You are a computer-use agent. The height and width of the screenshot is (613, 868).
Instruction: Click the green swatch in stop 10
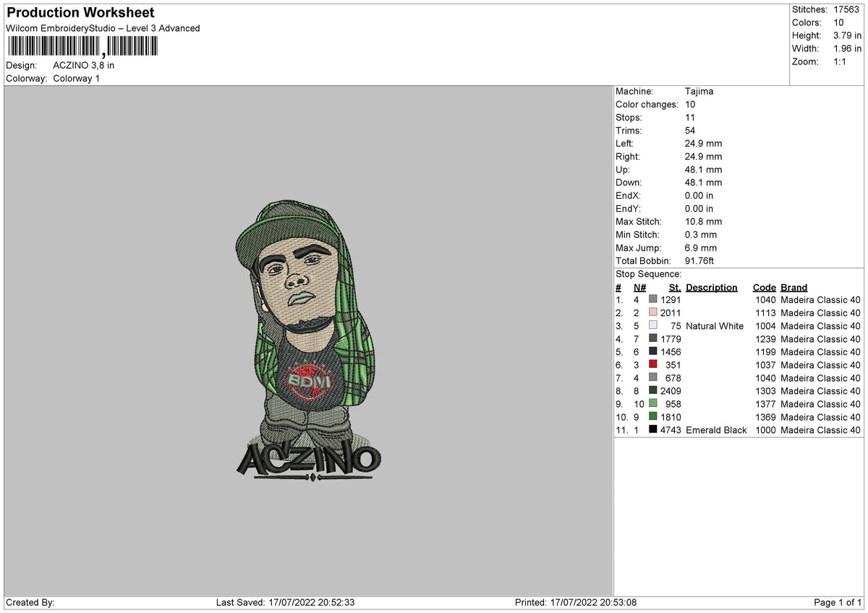pyautogui.click(x=653, y=416)
